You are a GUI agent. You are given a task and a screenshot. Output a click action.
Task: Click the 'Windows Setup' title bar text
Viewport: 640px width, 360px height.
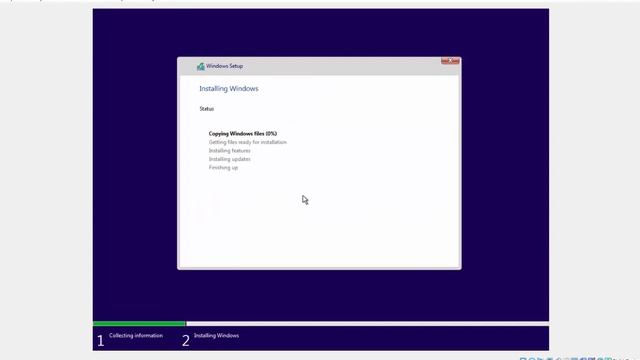click(x=224, y=66)
